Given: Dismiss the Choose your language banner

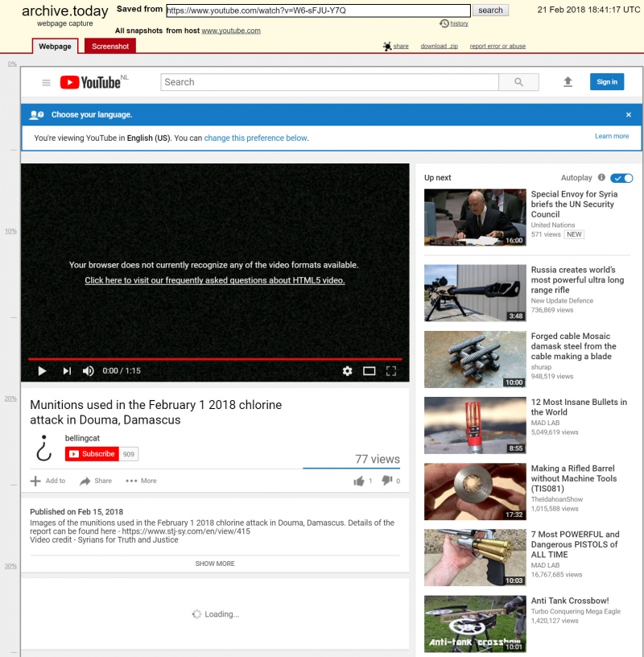Looking at the screenshot, I should click(629, 115).
